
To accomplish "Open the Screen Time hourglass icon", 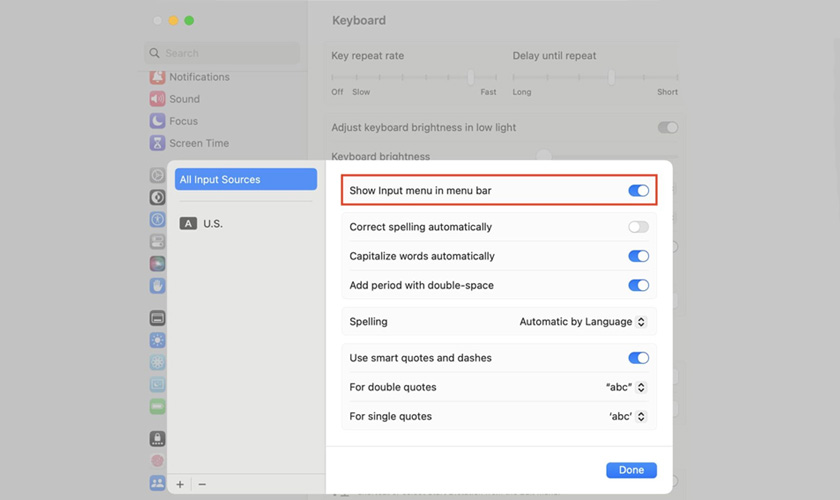I will 157,143.
